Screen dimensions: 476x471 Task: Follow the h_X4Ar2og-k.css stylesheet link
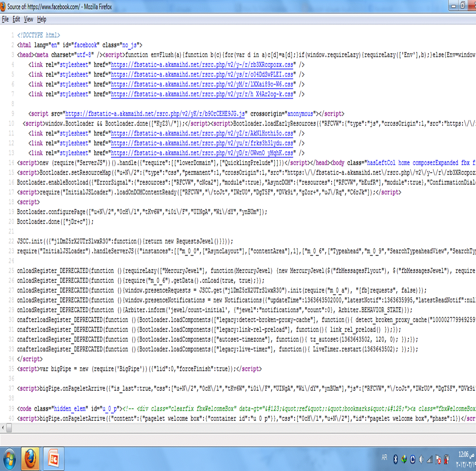[x=202, y=94]
